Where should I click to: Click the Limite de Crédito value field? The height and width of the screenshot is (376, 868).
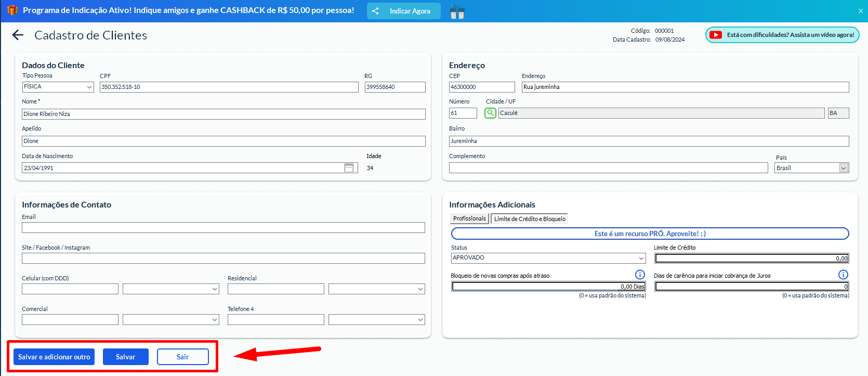[x=751, y=258]
